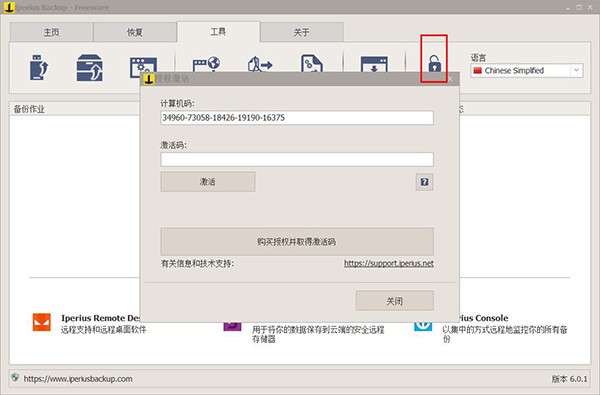Click the Iperius Backup title bar logo
600x395 pixels.
10,7
